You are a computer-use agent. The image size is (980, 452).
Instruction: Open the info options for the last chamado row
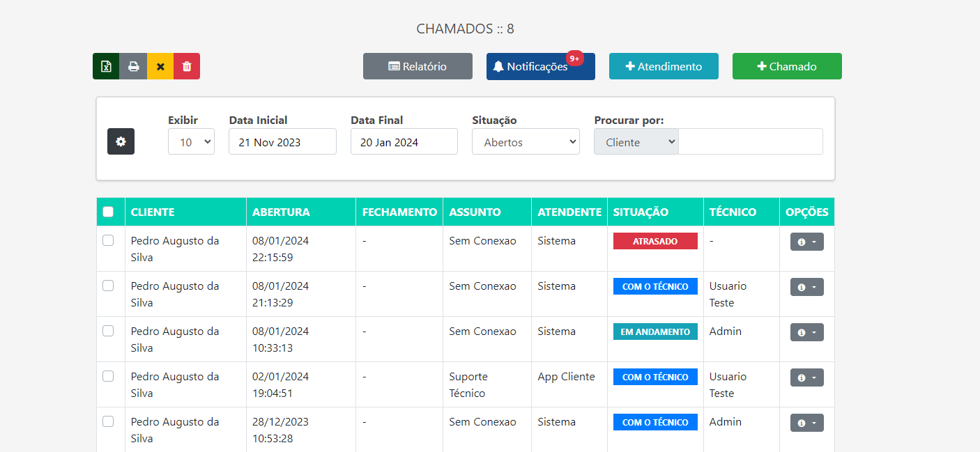(806, 422)
